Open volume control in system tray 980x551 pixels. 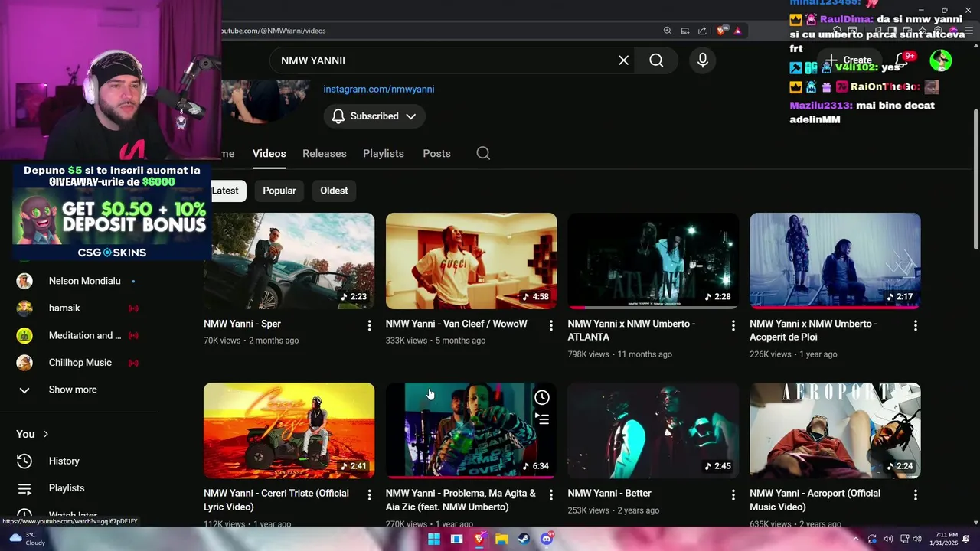[x=917, y=539]
